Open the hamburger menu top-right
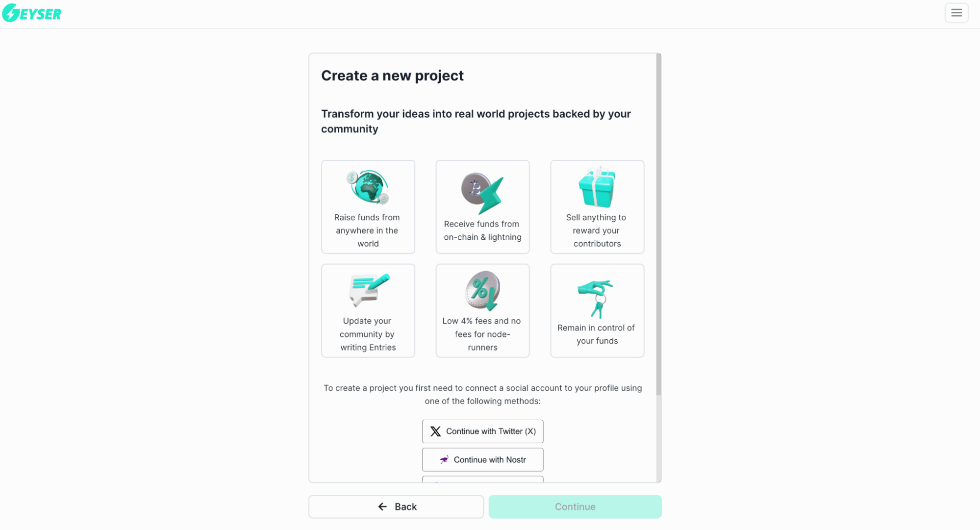Viewport: 980px width, 530px height. [x=957, y=12]
